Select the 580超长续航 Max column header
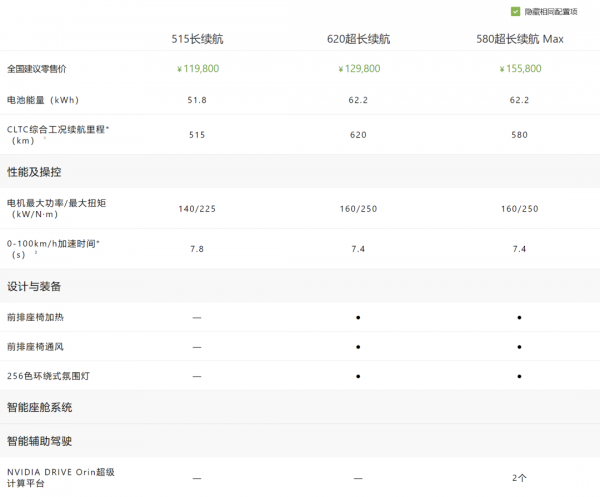The height and width of the screenshot is (497, 600). click(519, 40)
